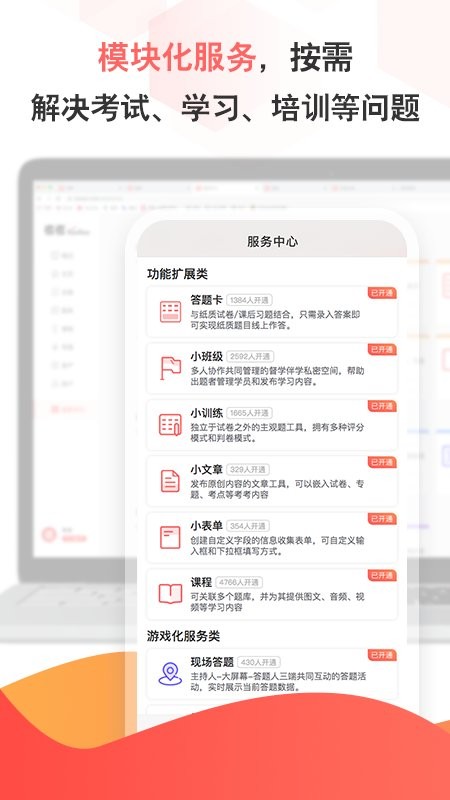Tap the 小表单 form icon
Image resolution: width=450 pixels, height=800 pixels.
(x=170, y=538)
